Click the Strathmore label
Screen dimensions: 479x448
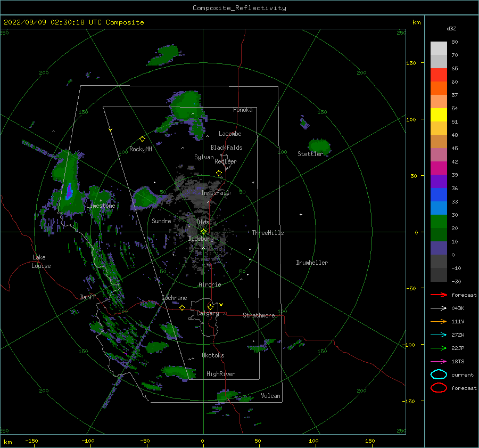tap(259, 315)
